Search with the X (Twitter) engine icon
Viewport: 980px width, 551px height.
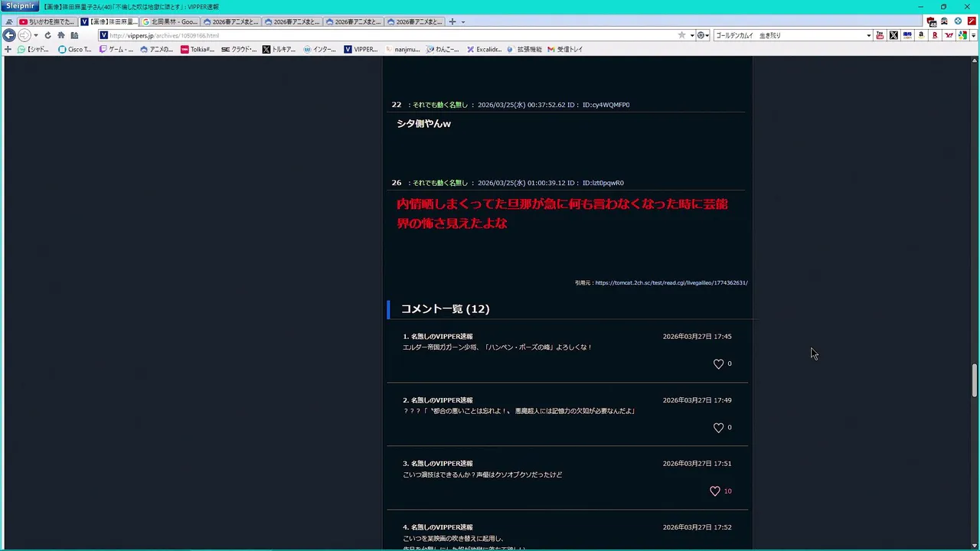coord(893,35)
